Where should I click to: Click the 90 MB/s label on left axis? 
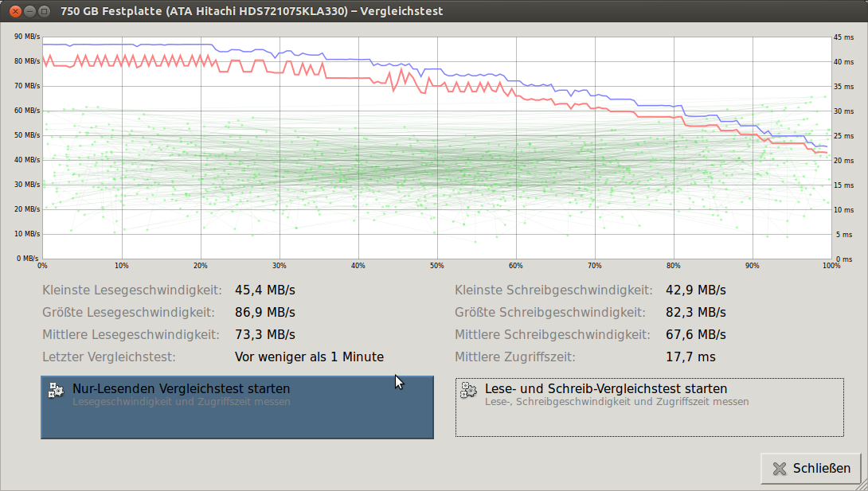click(27, 37)
